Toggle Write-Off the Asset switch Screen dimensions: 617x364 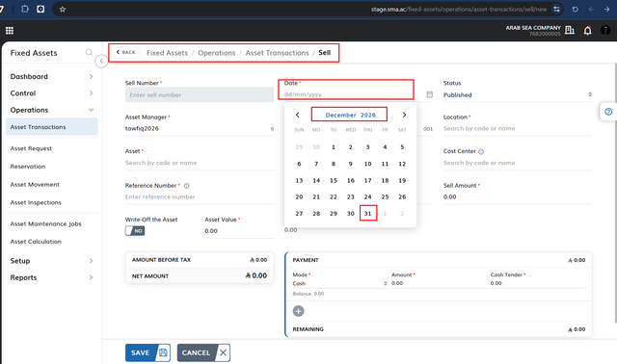135,231
